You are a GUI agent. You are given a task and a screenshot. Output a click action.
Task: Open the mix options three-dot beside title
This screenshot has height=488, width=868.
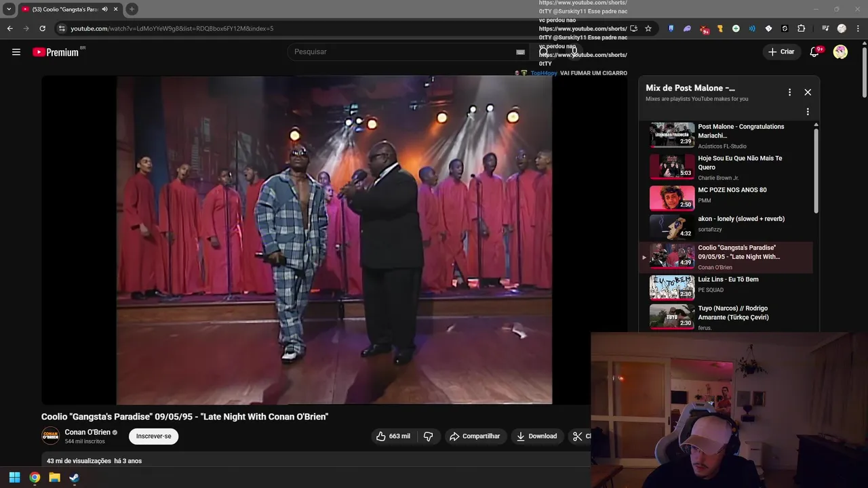(x=789, y=92)
